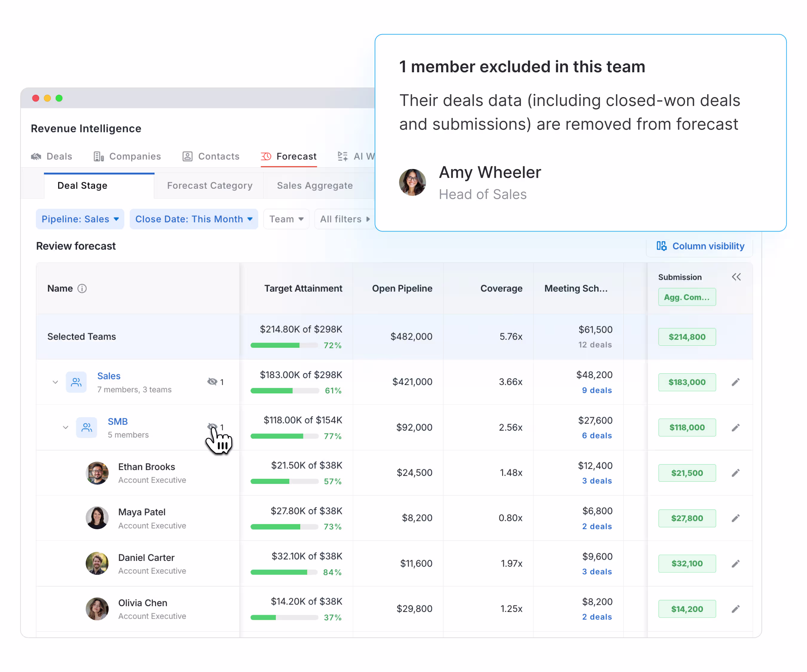The height and width of the screenshot is (672, 807).
Task: Select the Deal Stage view tab
Action: [x=99, y=185]
